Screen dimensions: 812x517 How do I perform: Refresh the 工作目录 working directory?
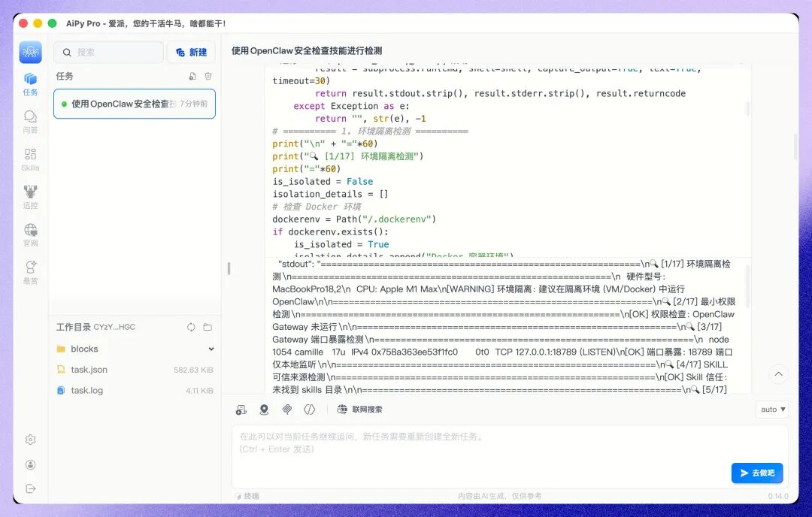pyautogui.click(x=191, y=327)
